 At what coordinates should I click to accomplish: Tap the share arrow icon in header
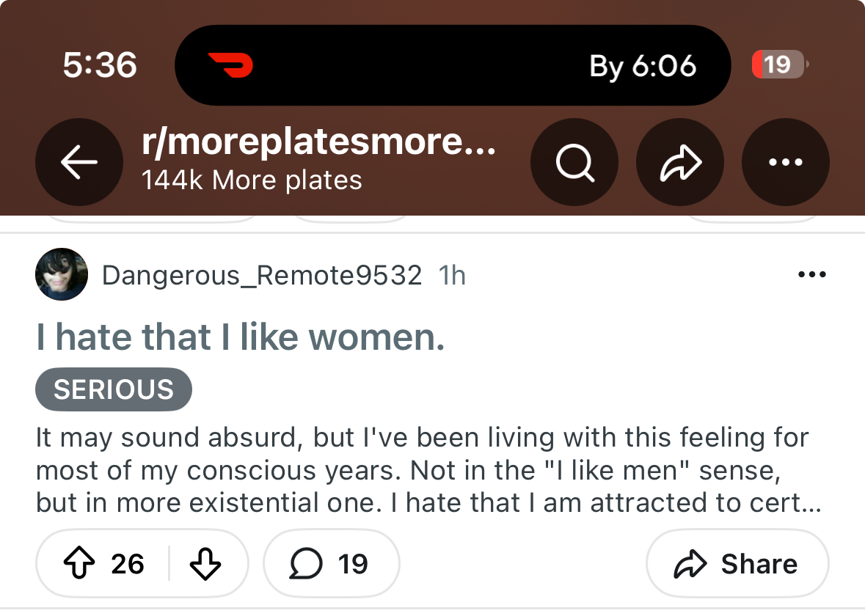click(x=679, y=163)
